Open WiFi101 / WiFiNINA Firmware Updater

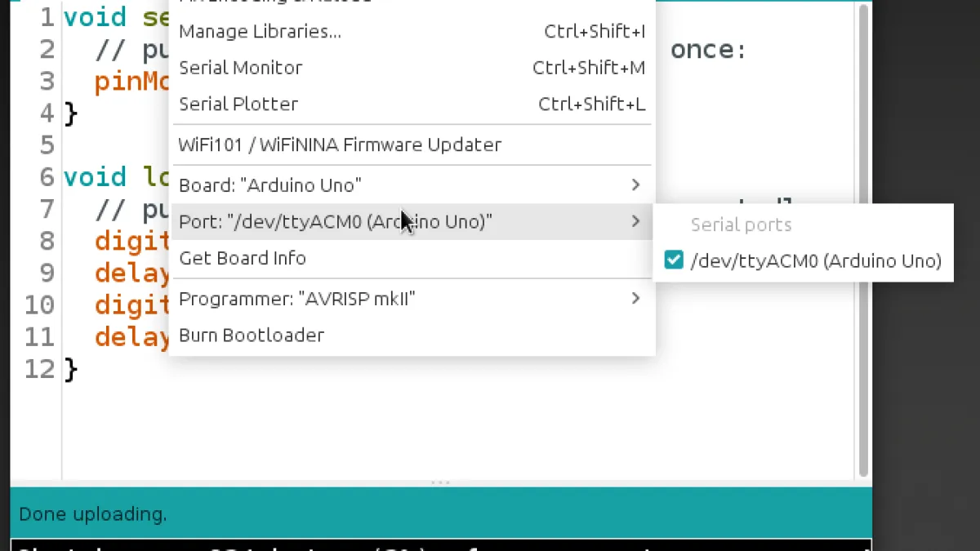point(412,144)
